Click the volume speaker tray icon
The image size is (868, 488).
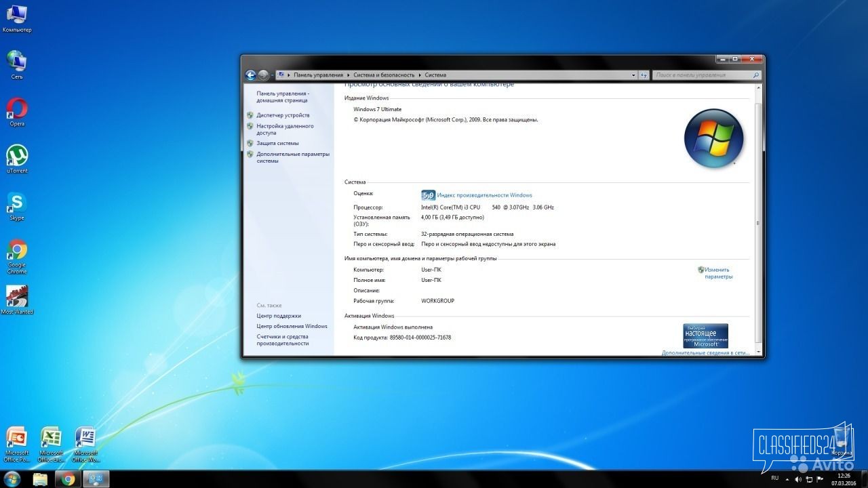click(x=797, y=479)
